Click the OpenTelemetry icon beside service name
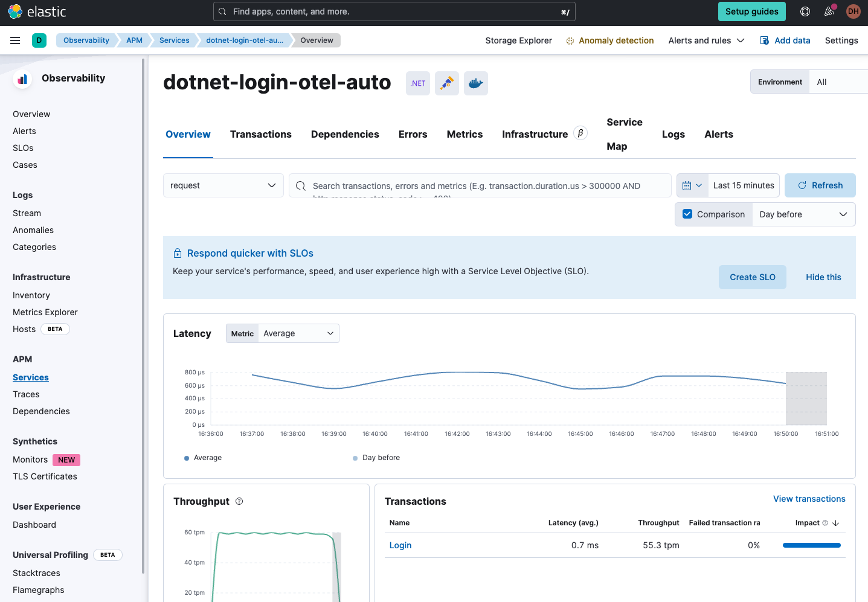Viewport: 868px width, 602px height. pyautogui.click(x=447, y=83)
